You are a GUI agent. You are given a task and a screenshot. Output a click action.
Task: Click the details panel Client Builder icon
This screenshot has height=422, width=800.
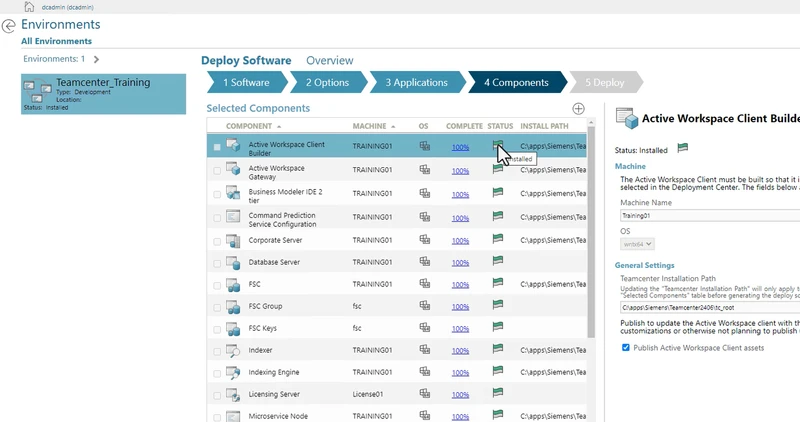[x=627, y=118]
